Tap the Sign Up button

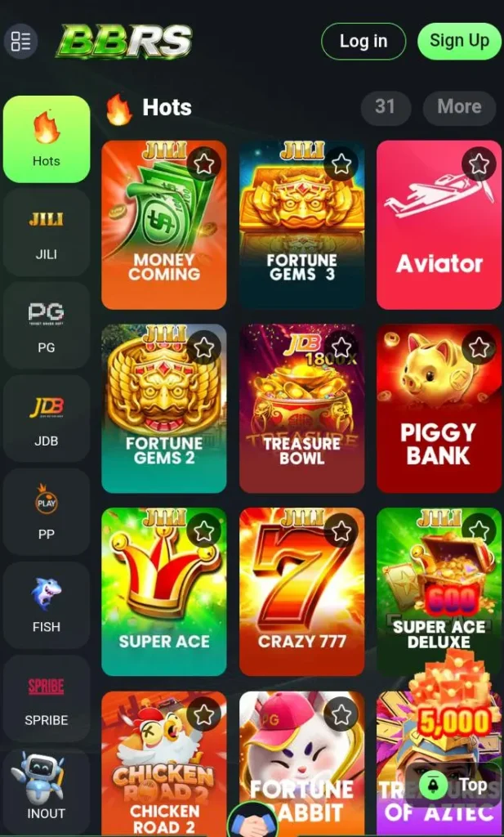pos(459,41)
